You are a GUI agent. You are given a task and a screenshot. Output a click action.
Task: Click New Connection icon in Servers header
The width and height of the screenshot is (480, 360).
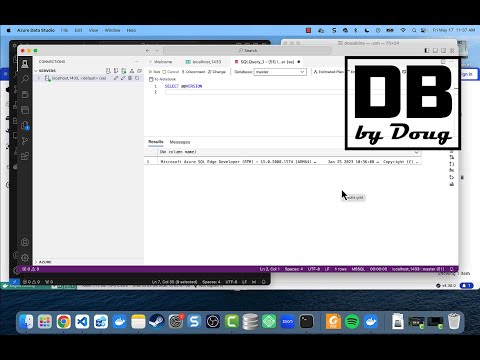tap(108, 71)
